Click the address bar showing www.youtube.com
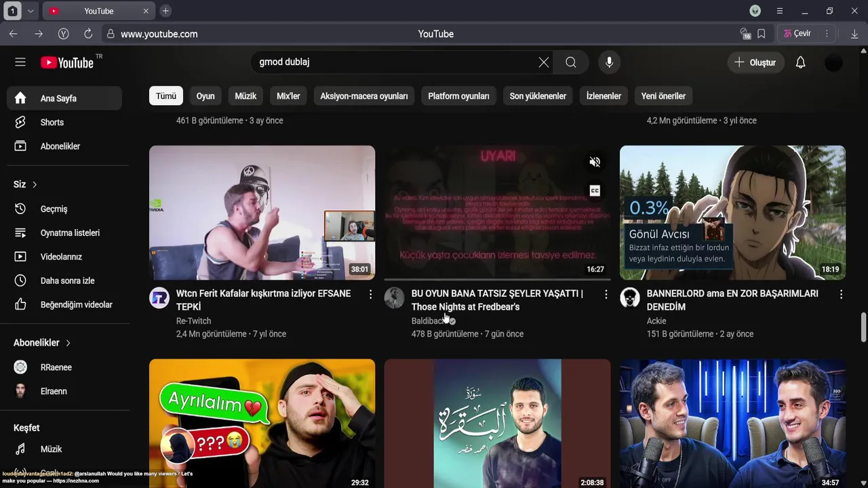This screenshot has width=868, height=488. 159,34
